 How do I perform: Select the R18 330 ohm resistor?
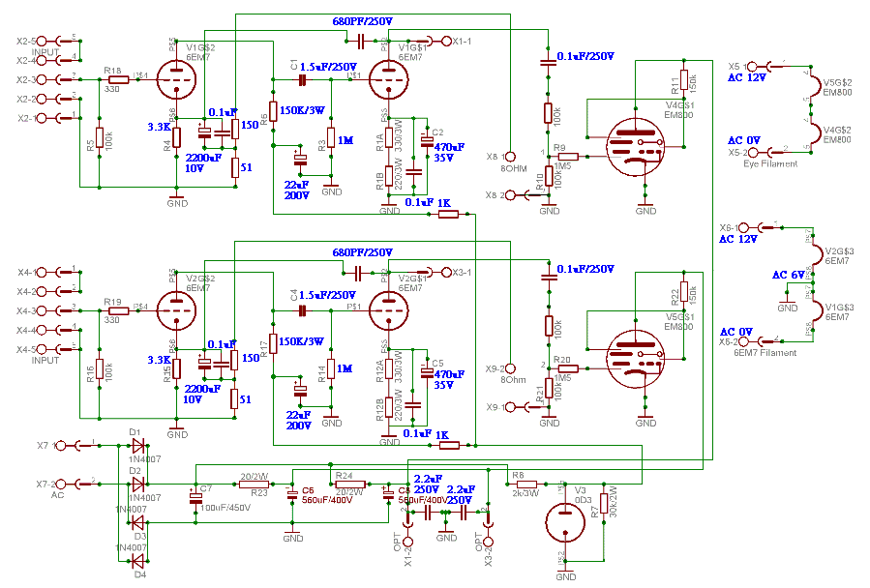pyautogui.click(x=118, y=79)
